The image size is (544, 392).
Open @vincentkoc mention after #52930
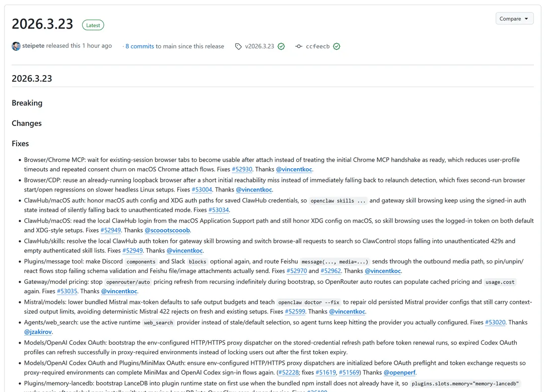tap(294, 169)
